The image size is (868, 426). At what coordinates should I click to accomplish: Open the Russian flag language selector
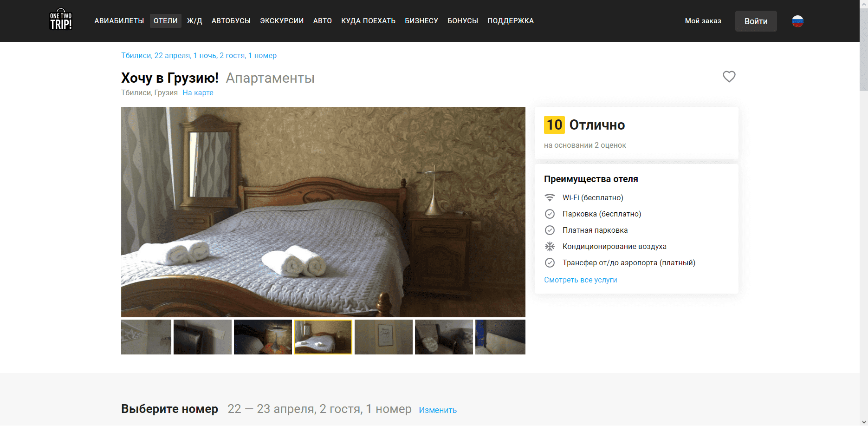pos(797,21)
